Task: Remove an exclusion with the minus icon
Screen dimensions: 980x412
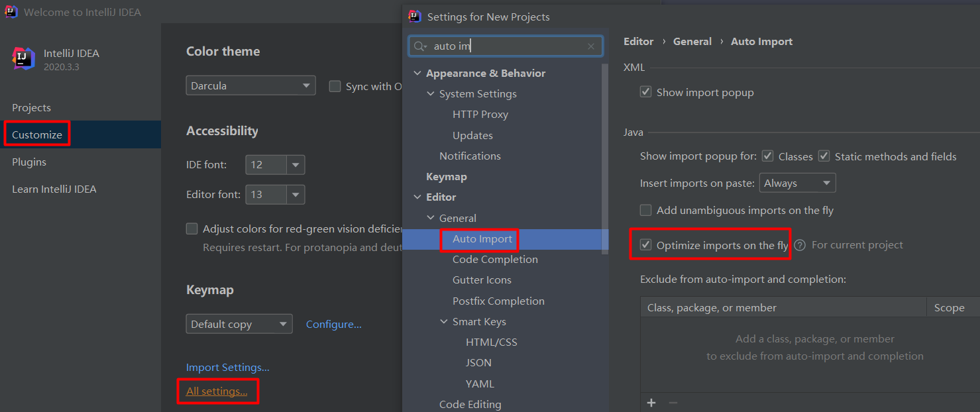Action: [673, 403]
